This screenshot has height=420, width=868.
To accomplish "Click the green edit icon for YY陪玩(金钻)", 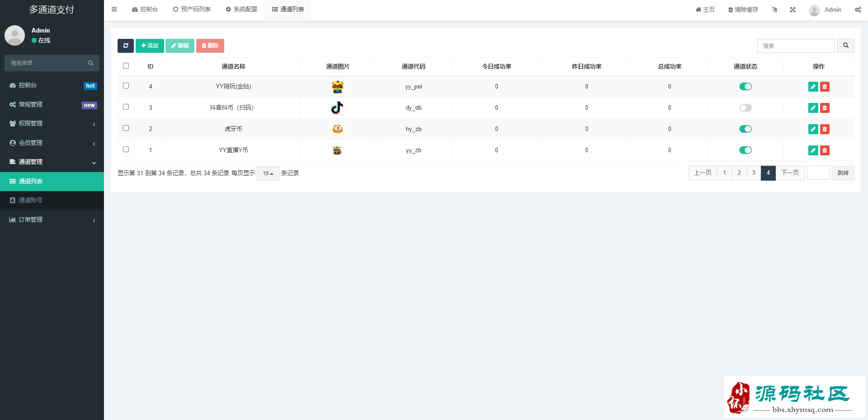I will coord(813,87).
